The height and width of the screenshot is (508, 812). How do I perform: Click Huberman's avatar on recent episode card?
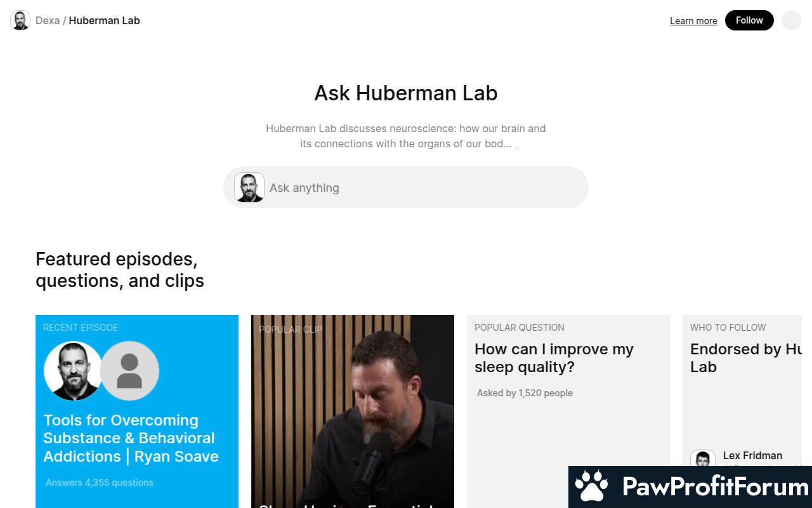click(x=72, y=371)
